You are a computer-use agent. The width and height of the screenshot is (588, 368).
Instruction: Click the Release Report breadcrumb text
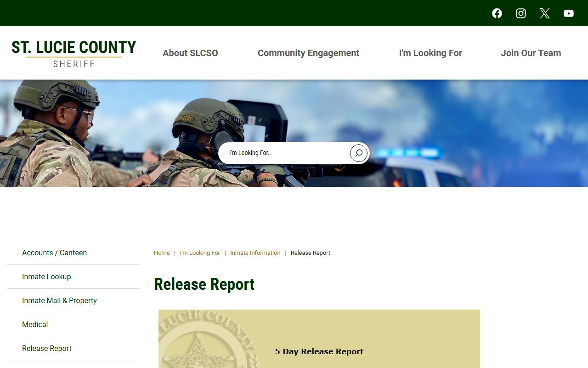[x=311, y=253]
